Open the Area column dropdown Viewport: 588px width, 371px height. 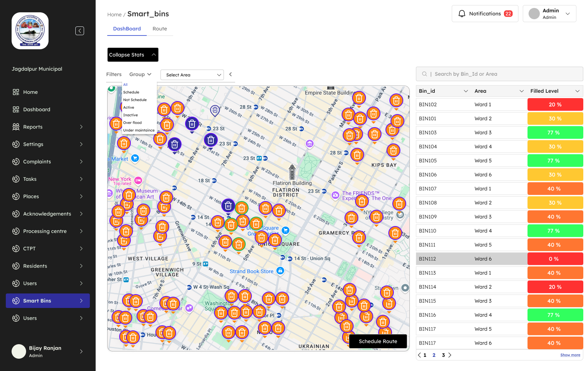click(522, 91)
